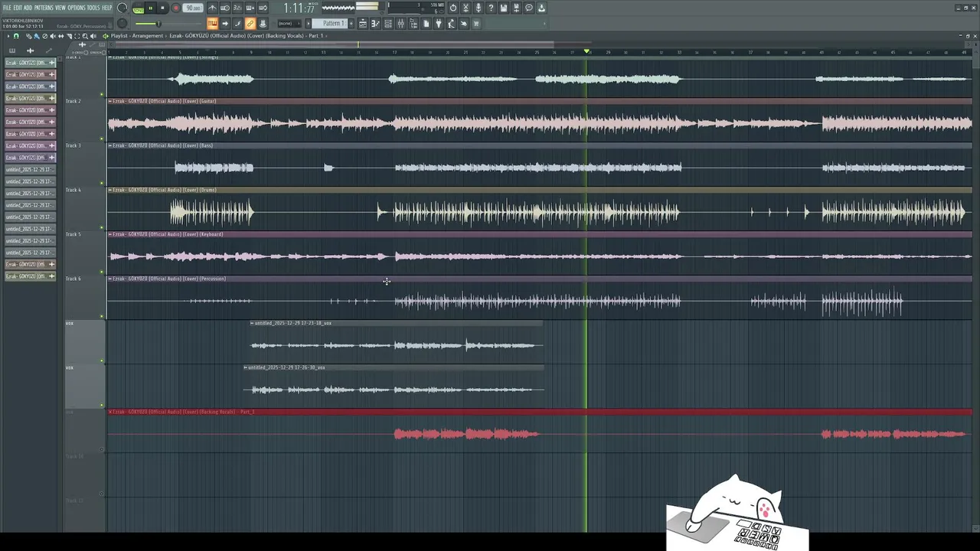Open the shopping cart content library icon
The image size is (980, 551).
click(x=476, y=24)
